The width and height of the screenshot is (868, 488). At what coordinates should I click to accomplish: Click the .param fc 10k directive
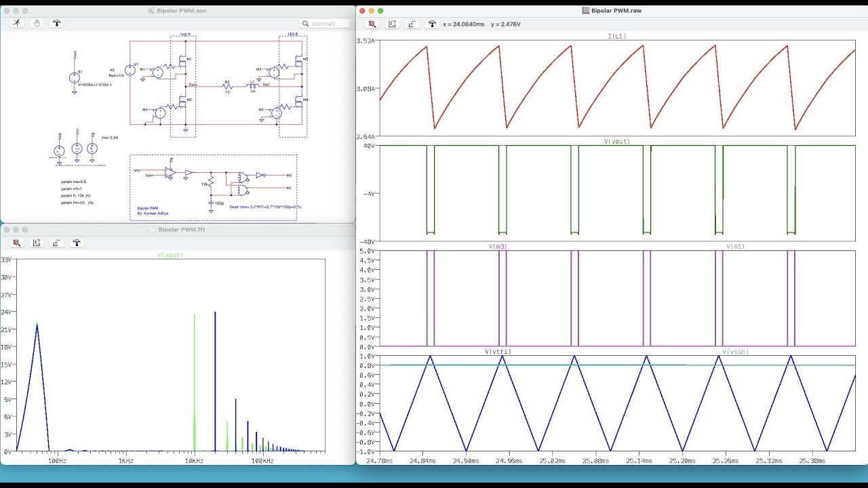click(x=76, y=196)
